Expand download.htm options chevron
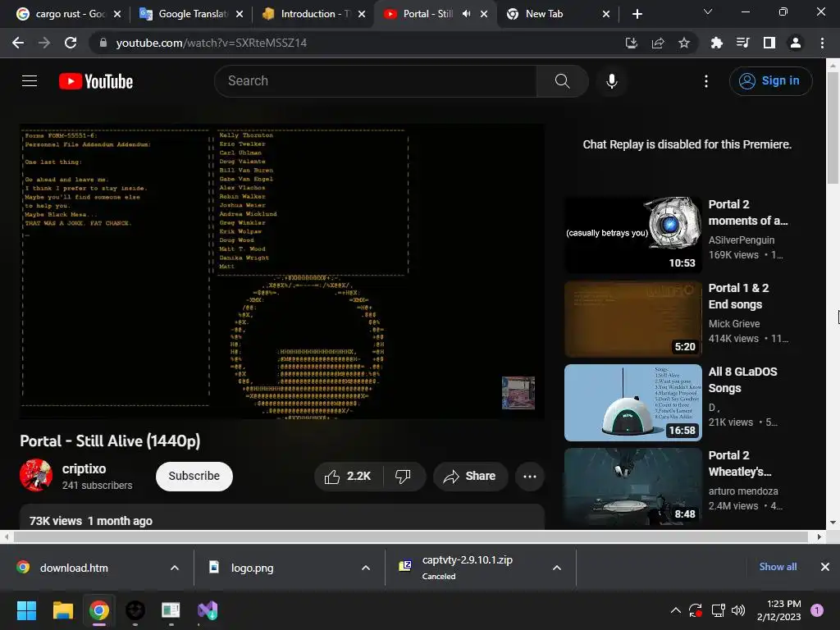The image size is (840, 630). point(175,568)
